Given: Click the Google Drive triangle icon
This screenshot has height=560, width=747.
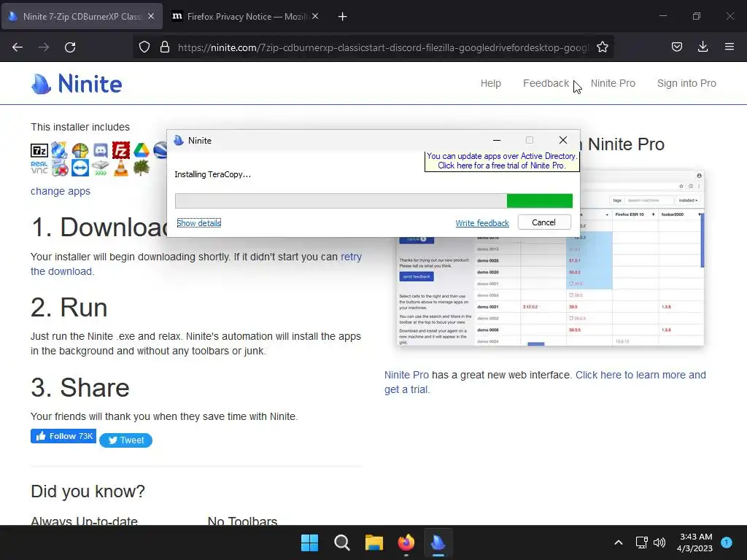Looking at the screenshot, I should point(142,151).
